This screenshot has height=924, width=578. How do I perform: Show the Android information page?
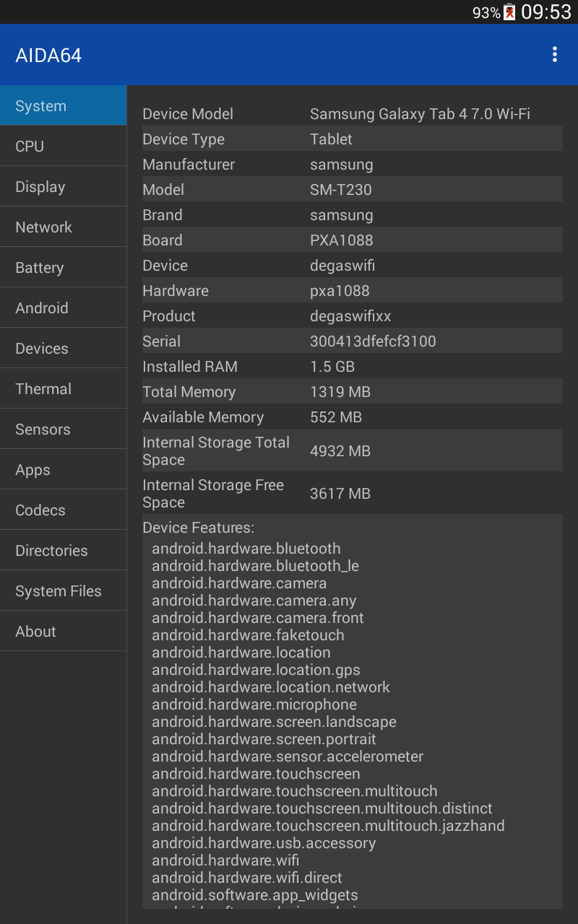(x=63, y=308)
